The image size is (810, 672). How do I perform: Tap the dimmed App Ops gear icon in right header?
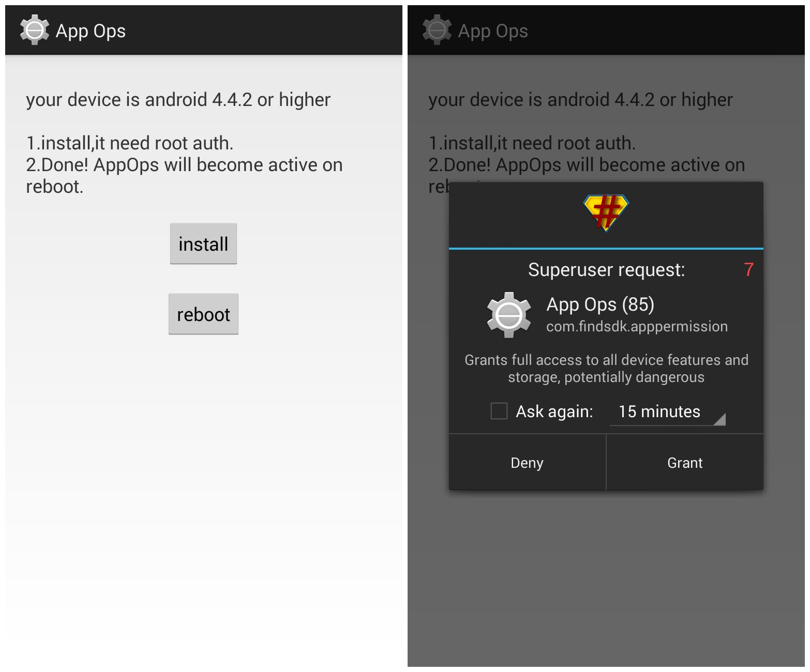pyautogui.click(x=437, y=30)
